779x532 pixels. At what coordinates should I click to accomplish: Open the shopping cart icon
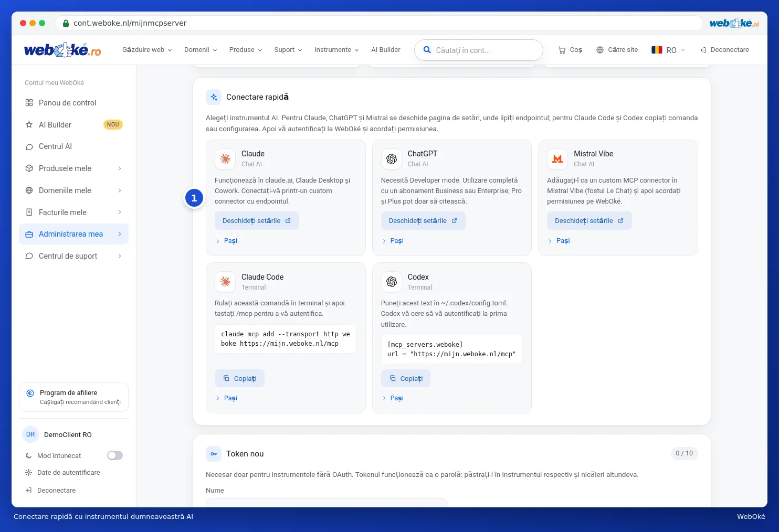(562, 50)
